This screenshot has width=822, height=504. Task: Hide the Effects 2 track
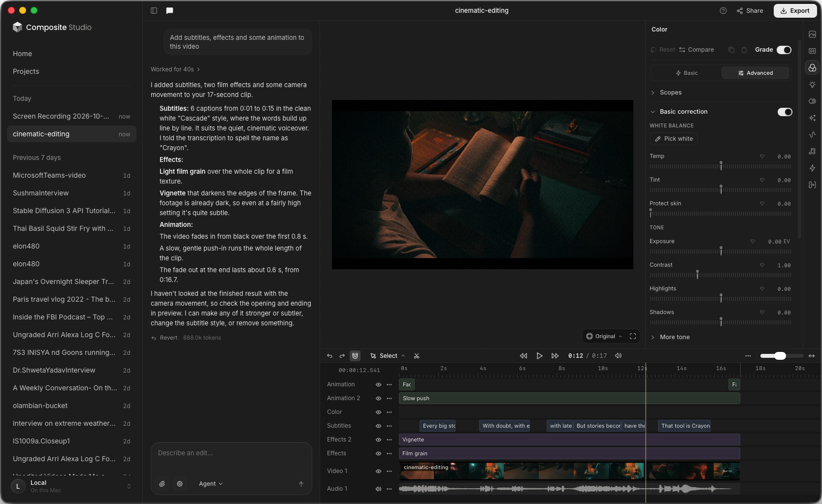point(378,440)
